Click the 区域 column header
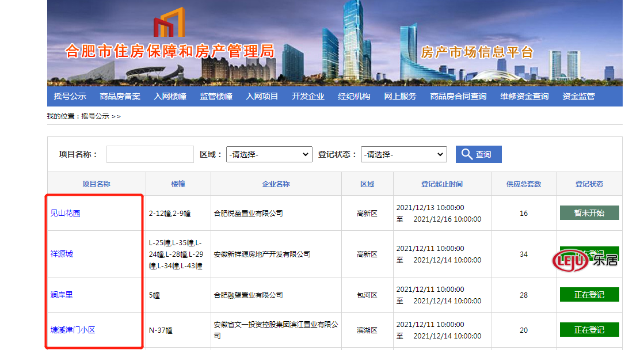644x350 pixels. (x=367, y=184)
